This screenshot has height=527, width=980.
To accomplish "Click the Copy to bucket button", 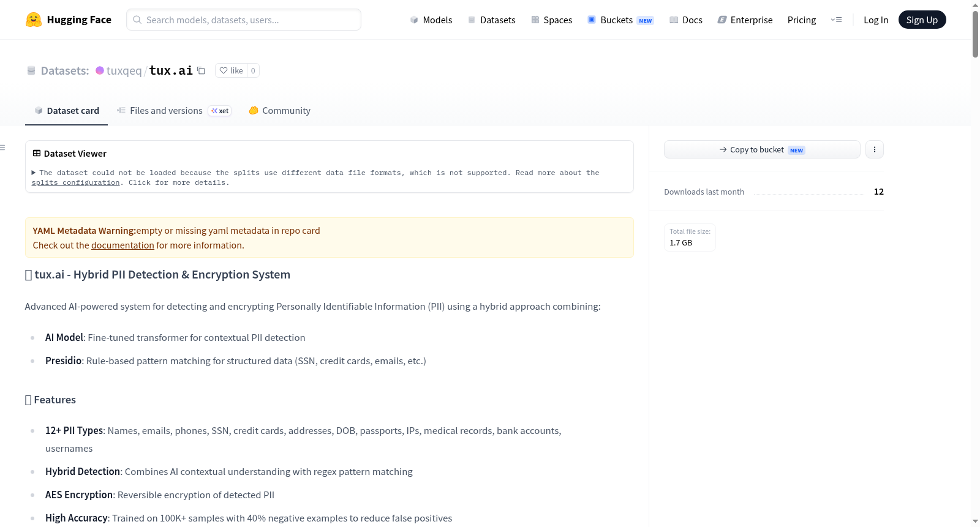I will [762, 149].
